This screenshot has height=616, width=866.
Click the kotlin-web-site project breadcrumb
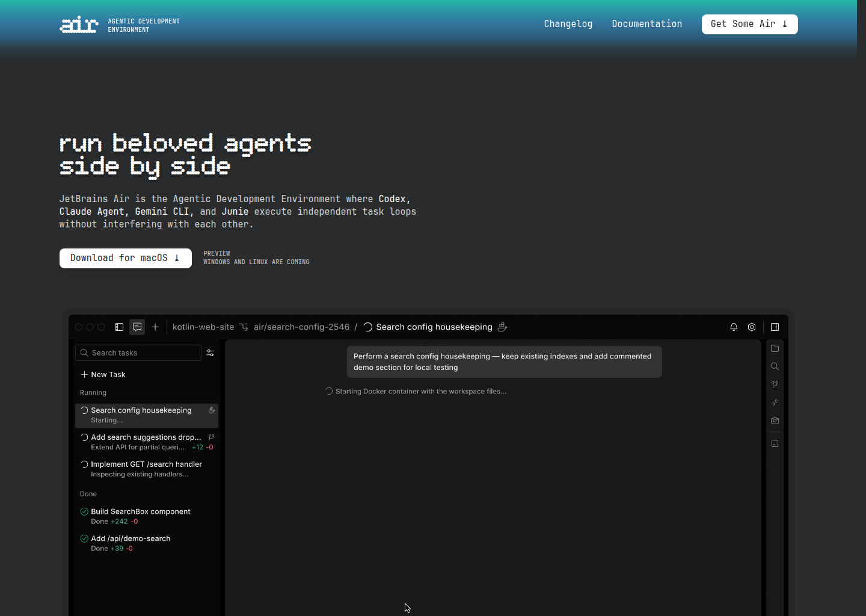pyautogui.click(x=203, y=327)
